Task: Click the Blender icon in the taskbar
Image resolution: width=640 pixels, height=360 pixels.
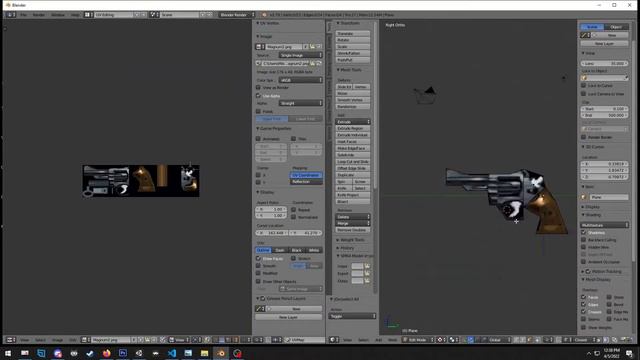Action: pyautogui.click(x=221, y=353)
